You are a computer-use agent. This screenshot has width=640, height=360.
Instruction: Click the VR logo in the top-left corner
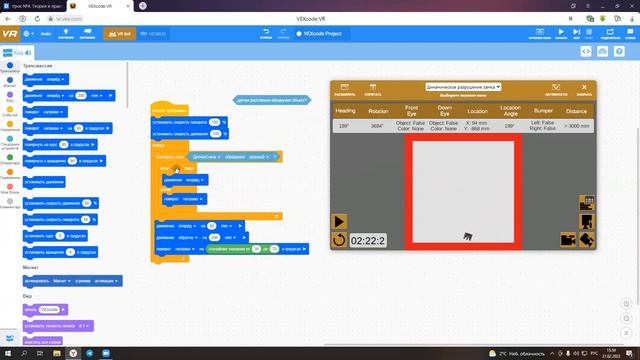pyautogui.click(x=10, y=33)
